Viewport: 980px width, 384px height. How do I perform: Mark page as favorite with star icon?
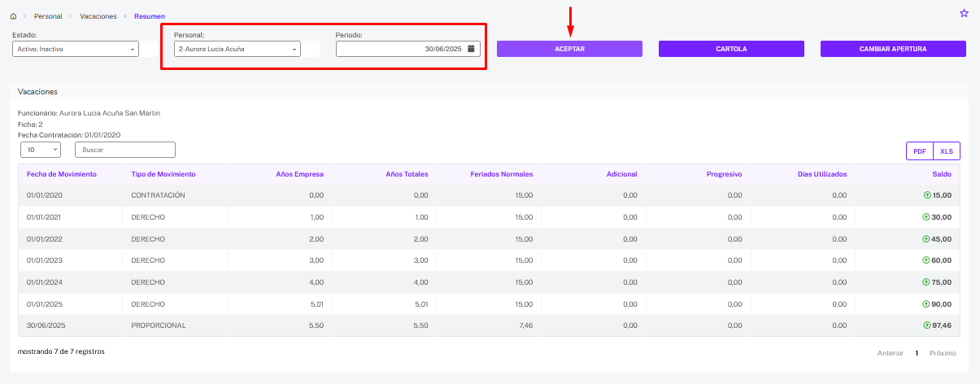964,13
